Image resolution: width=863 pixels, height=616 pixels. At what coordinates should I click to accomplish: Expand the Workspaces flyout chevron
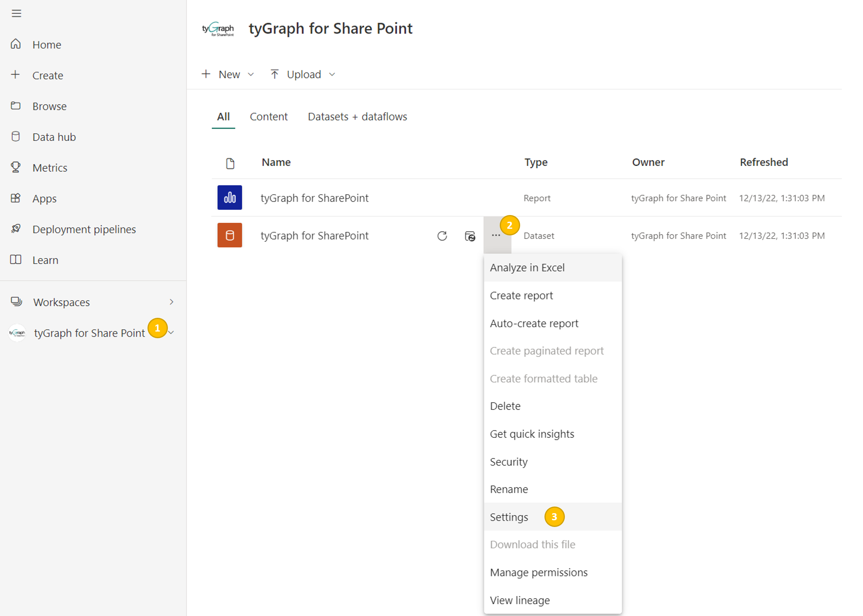pos(171,302)
